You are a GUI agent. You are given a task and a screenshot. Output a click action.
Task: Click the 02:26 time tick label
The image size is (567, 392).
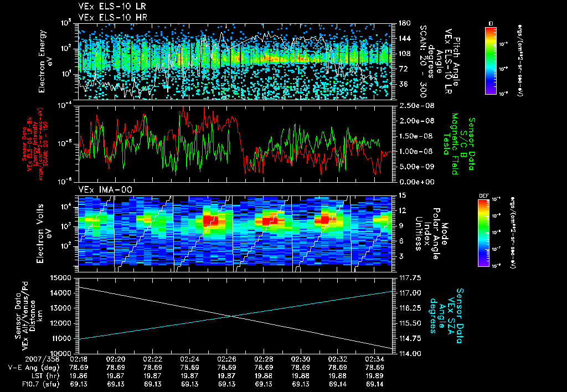tap(226, 359)
